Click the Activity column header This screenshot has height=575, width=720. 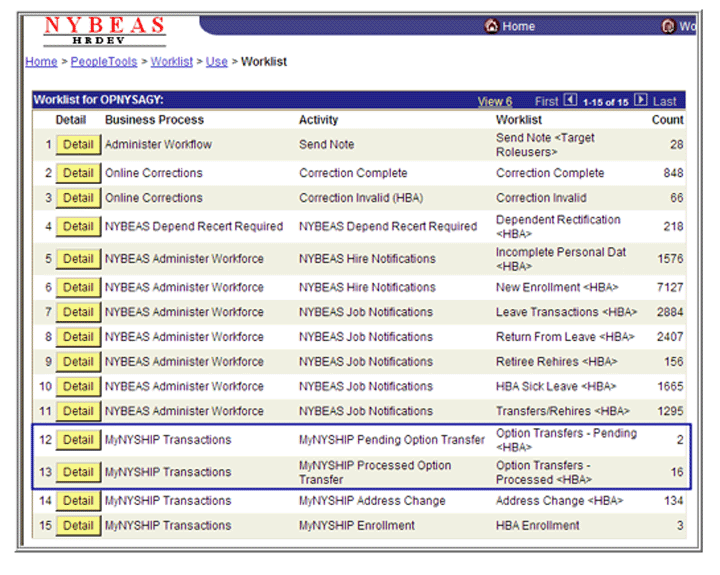[318, 120]
